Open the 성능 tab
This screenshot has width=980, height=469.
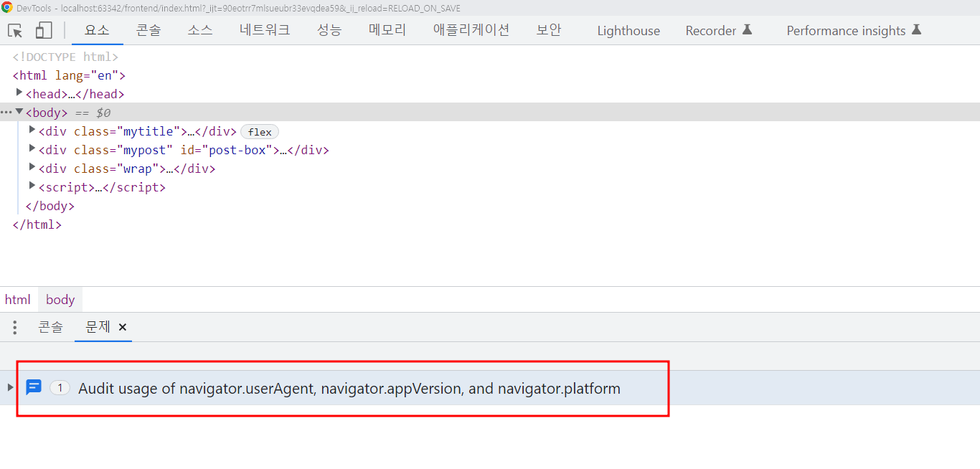coord(329,30)
